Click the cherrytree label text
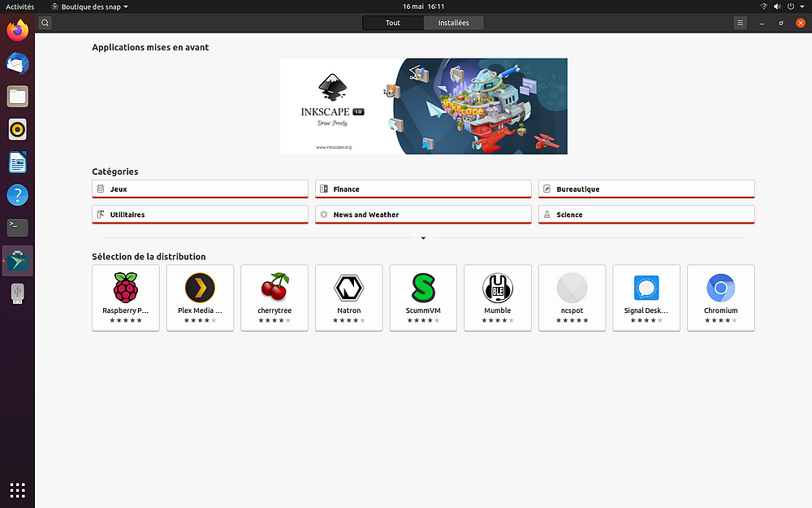This screenshot has height=508, width=812. (x=274, y=310)
